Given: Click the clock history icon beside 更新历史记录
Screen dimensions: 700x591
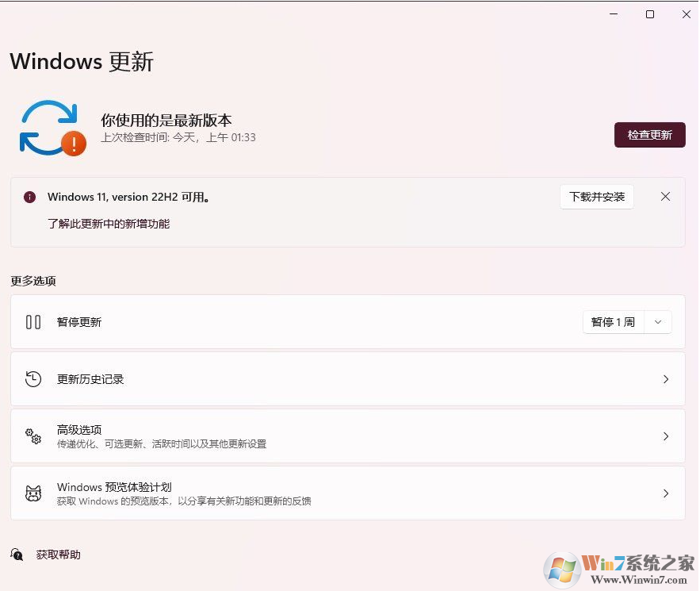Looking at the screenshot, I should pos(33,379).
